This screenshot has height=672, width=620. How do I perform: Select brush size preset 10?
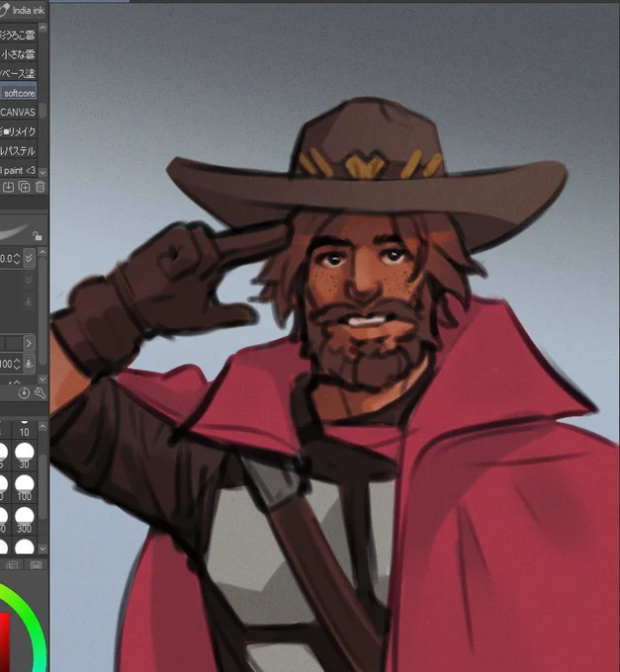click(x=24, y=429)
